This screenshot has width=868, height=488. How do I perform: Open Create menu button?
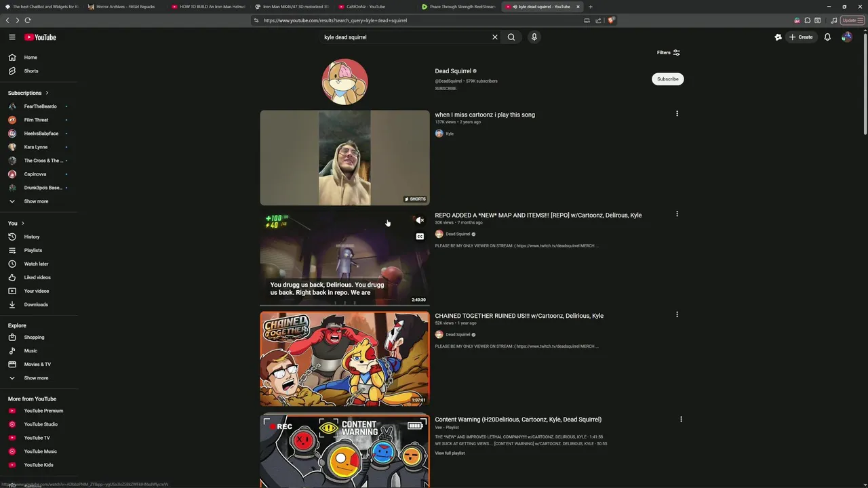click(x=801, y=37)
